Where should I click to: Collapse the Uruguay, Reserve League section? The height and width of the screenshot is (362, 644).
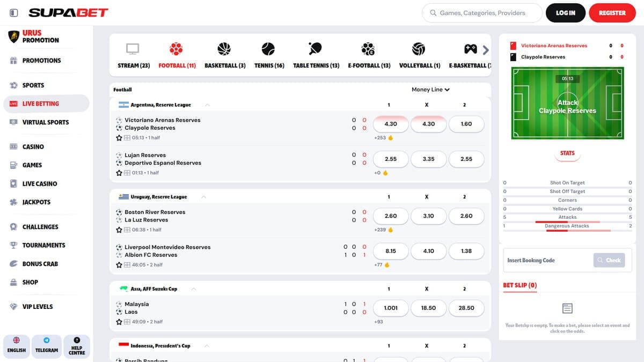[204, 197]
